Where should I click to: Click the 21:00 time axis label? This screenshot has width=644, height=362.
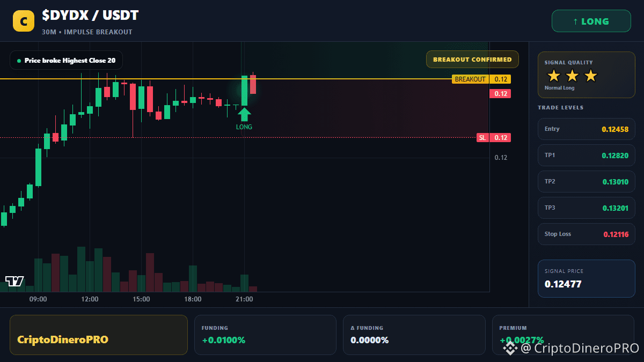(x=244, y=299)
